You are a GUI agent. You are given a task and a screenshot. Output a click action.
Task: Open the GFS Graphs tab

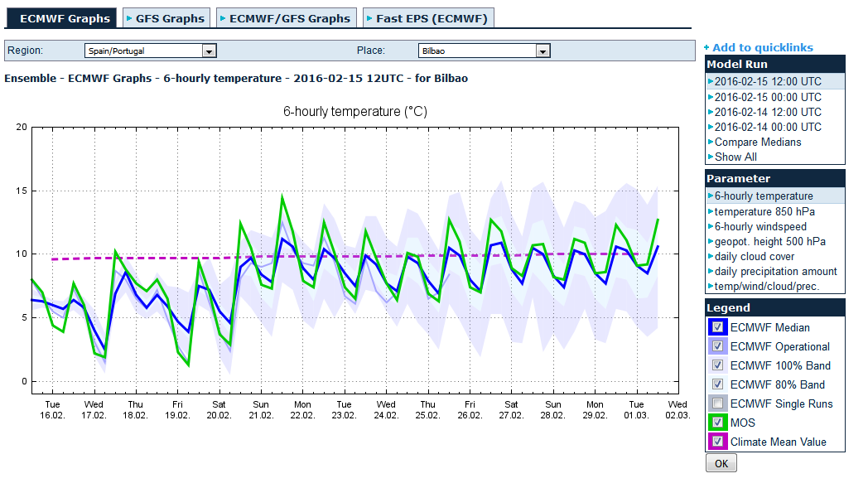[166, 18]
